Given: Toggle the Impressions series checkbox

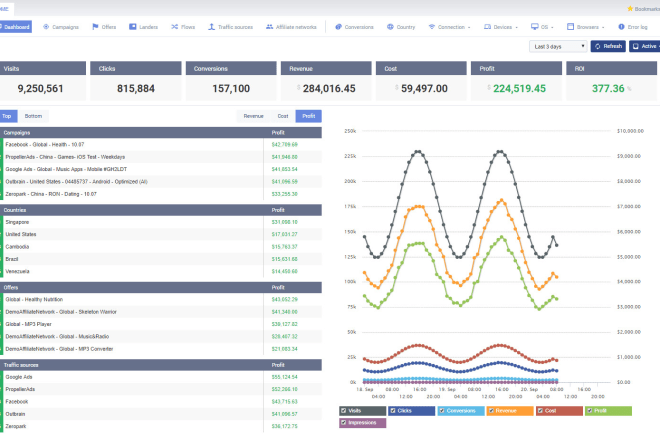Looking at the screenshot, I should tap(343, 422).
